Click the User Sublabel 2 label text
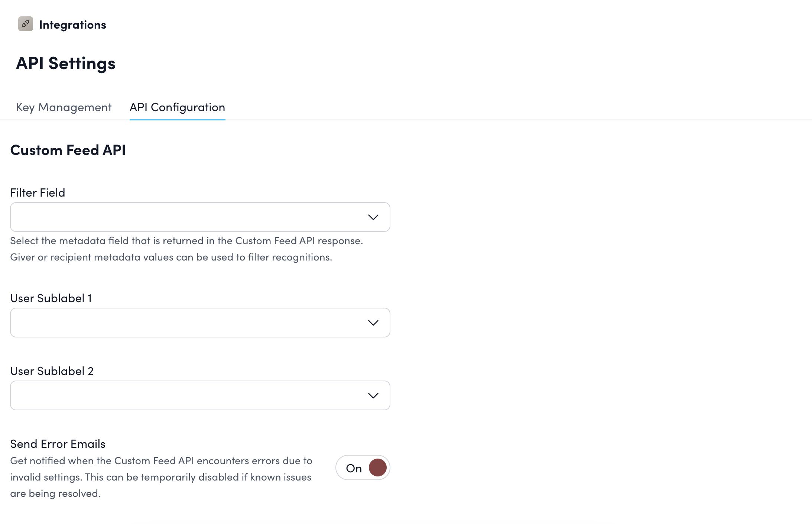 [52, 371]
